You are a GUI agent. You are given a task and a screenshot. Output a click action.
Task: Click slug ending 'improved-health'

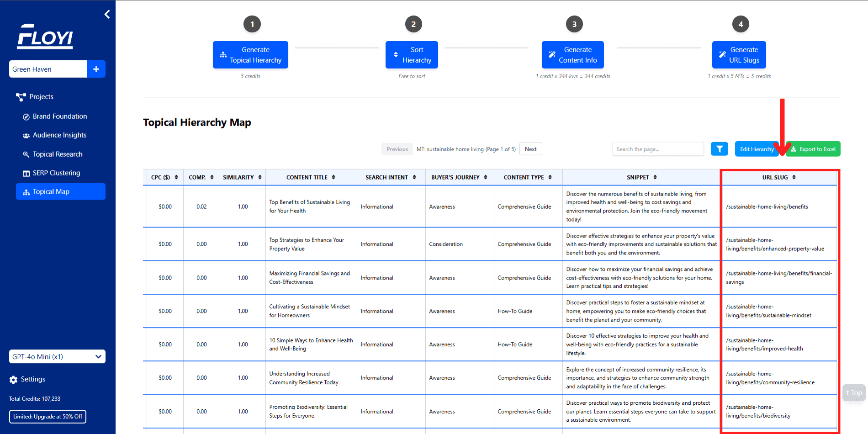pyautogui.click(x=764, y=344)
